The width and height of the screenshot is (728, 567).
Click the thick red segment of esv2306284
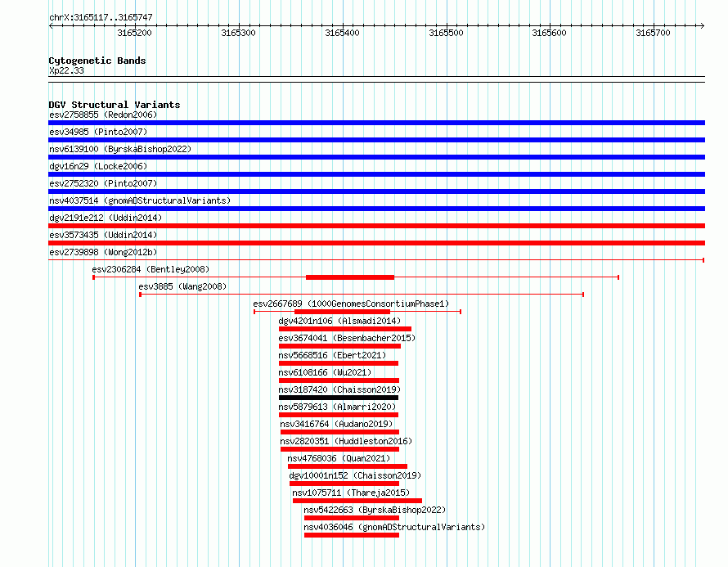click(x=350, y=277)
